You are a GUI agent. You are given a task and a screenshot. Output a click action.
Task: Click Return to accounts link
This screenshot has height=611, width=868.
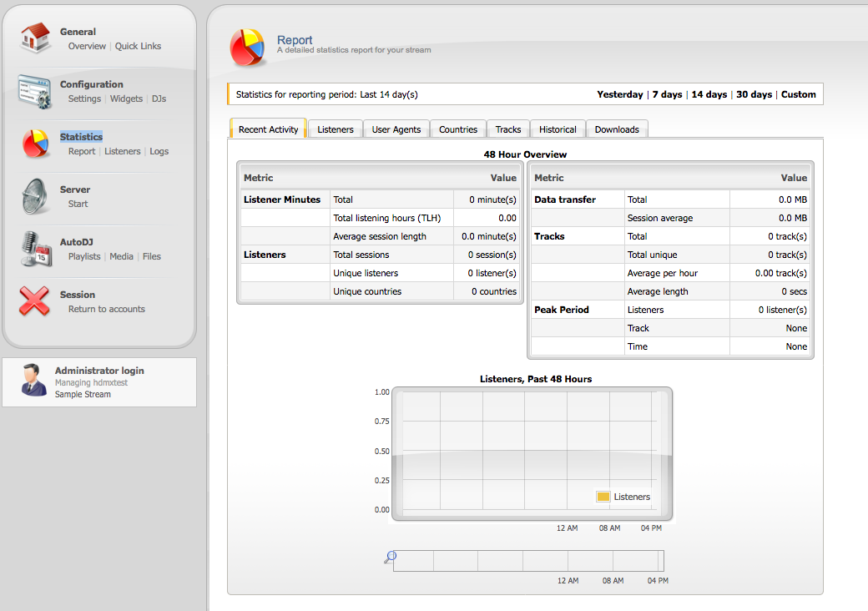click(107, 309)
